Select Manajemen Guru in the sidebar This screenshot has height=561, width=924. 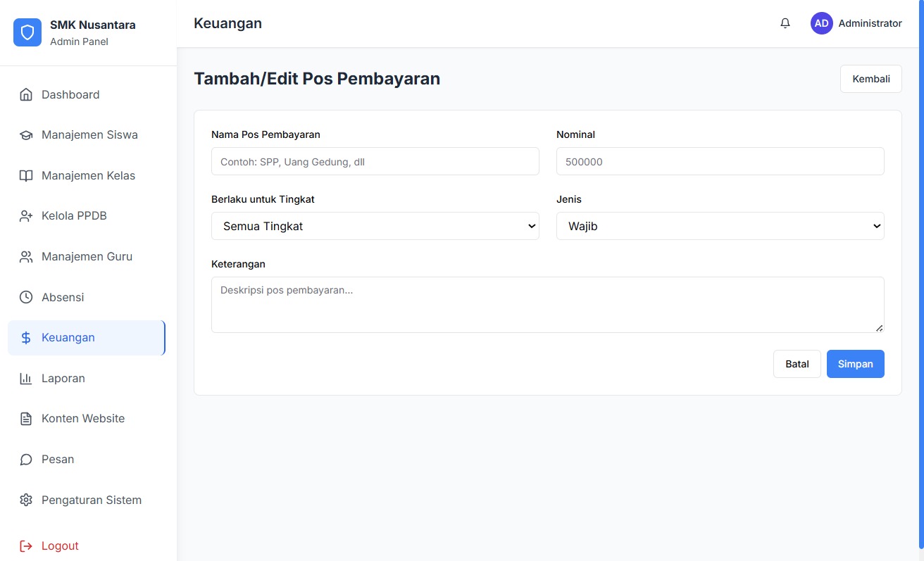[87, 257]
